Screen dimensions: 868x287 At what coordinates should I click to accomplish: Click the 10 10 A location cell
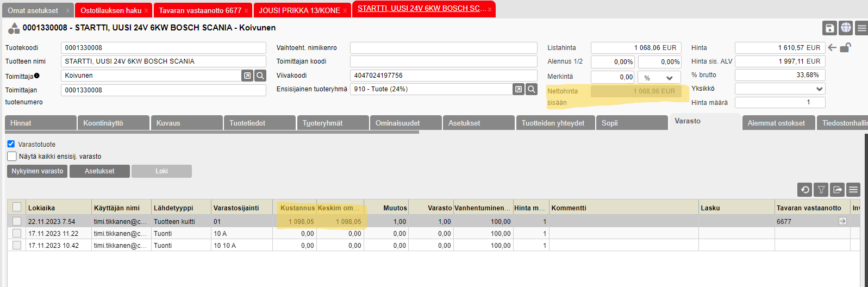pyautogui.click(x=242, y=245)
